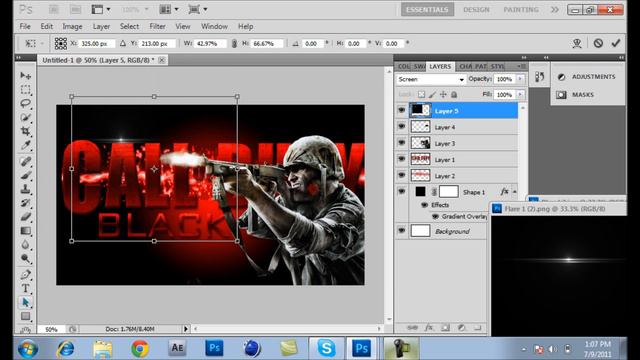Add layer style fx at Layers panel bottom
The width and height of the screenshot is (640, 360).
[x=429, y=327]
